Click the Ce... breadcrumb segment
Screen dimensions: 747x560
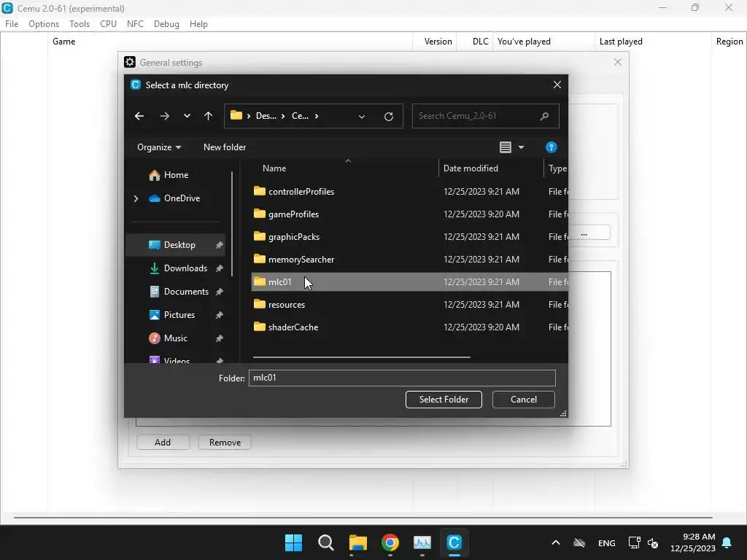tap(300, 116)
